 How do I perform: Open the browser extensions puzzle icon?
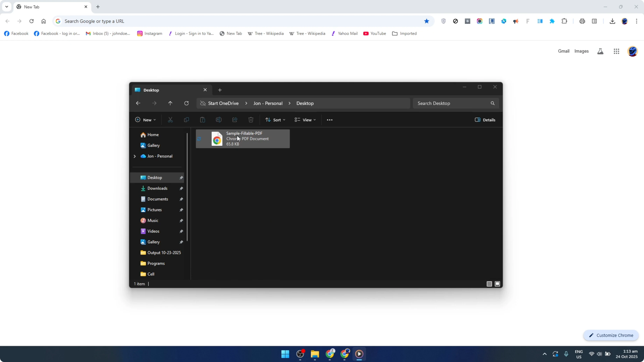565,21
